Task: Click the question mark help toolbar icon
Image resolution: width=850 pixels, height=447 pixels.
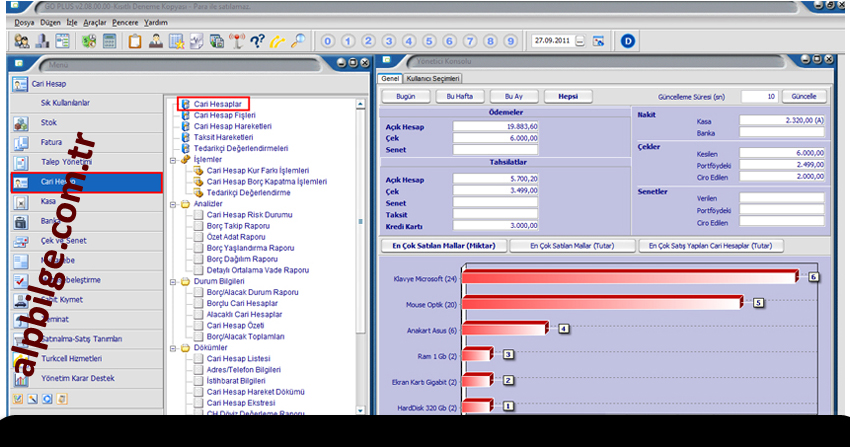Action: [x=257, y=41]
